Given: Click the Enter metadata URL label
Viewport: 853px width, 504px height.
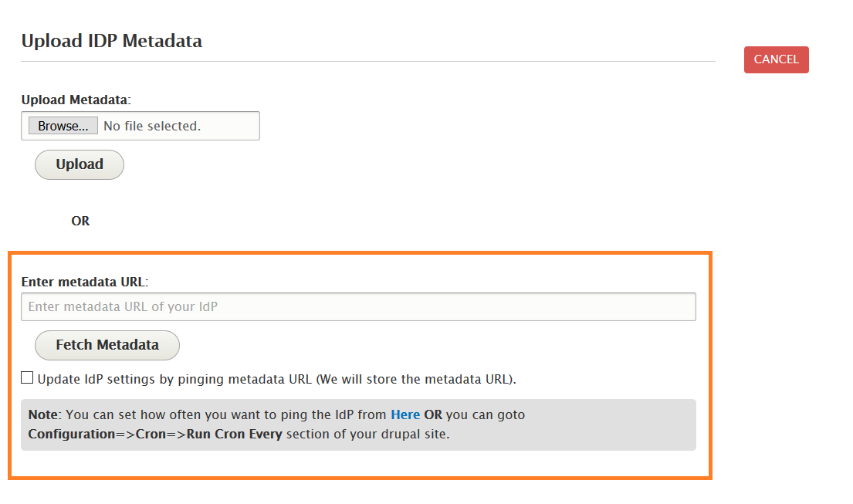Looking at the screenshot, I should tap(84, 282).
